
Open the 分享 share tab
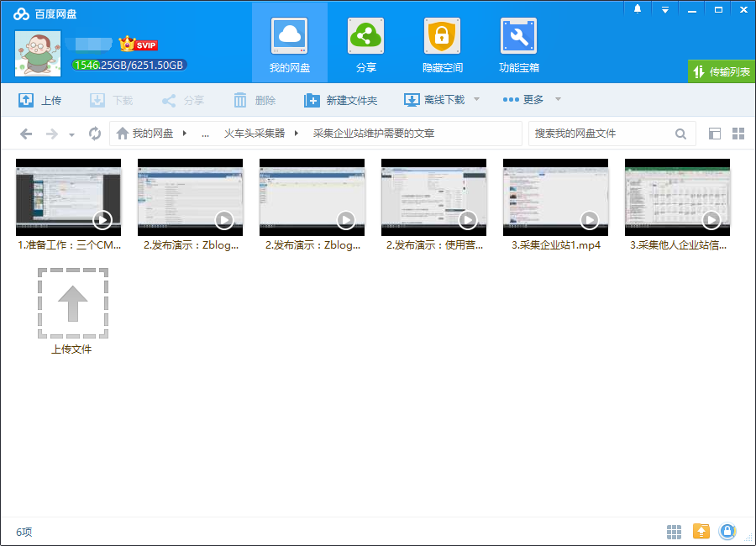tap(365, 44)
